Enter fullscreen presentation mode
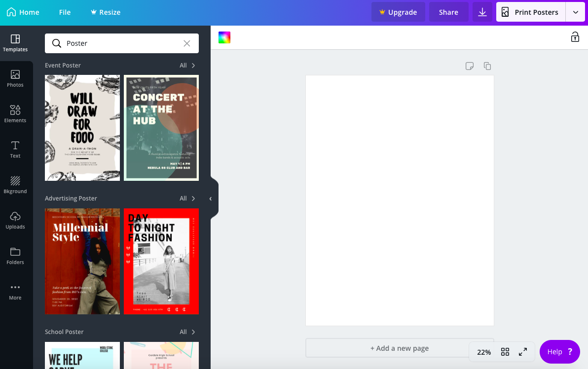This screenshot has width=588, height=369. [523, 352]
